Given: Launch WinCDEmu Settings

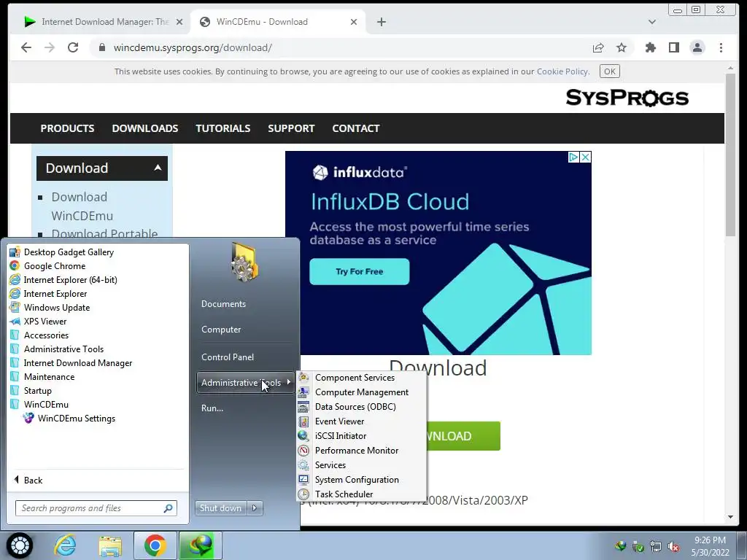Looking at the screenshot, I should (x=69, y=419).
